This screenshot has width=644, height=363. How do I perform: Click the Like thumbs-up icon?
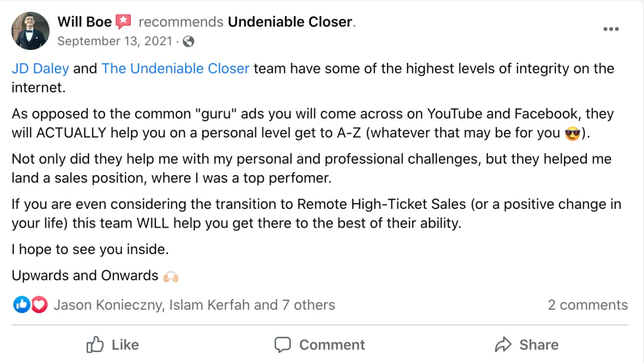(x=95, y=345)
